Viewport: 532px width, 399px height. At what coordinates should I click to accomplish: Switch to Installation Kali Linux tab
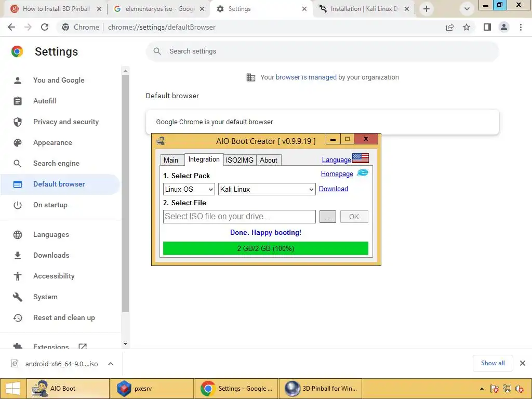click(364, 9)
